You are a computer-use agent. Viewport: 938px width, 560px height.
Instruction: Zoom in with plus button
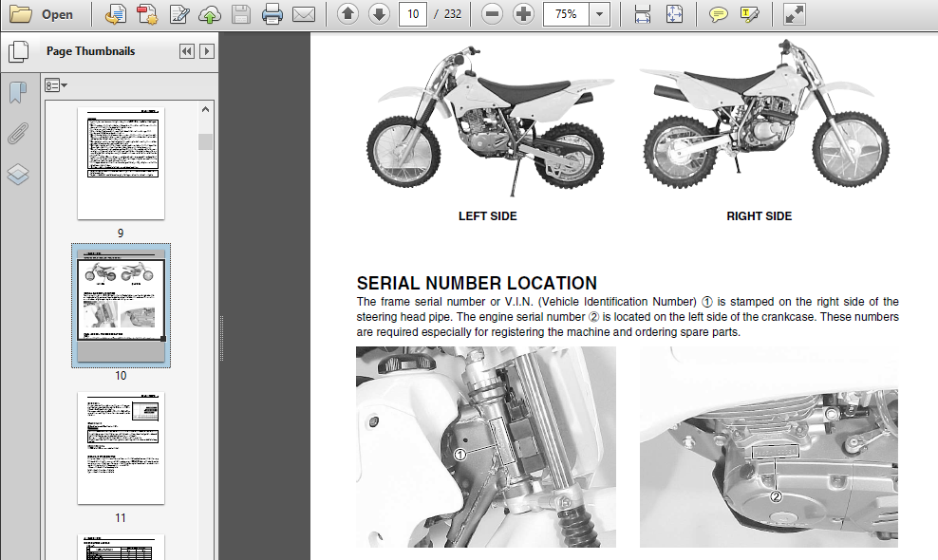pos(523,13)
